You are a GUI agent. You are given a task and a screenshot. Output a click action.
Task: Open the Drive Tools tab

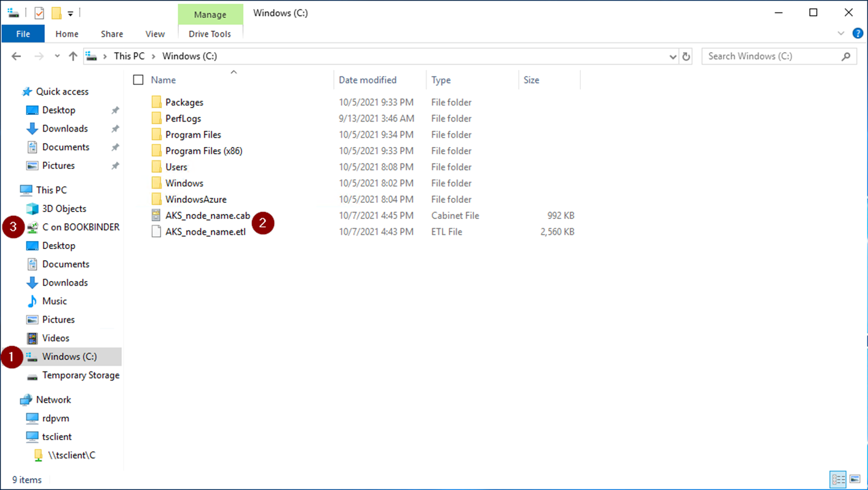tap(210, 34)
